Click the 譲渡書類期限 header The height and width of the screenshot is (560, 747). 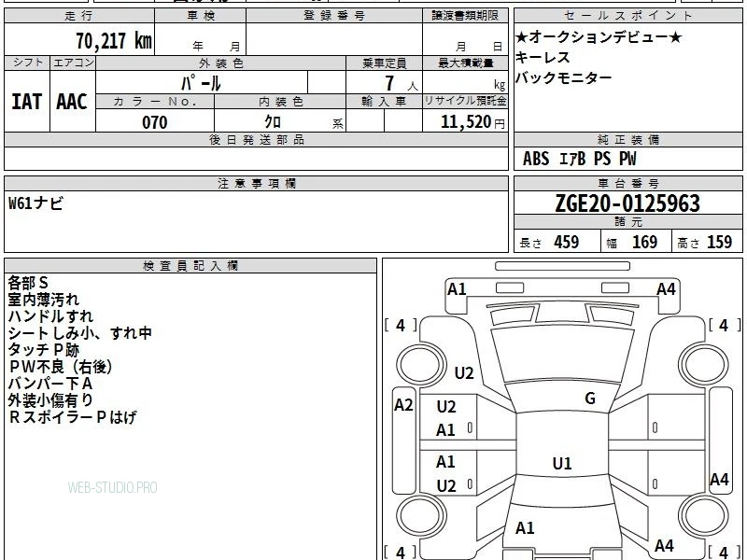click(465, 16)
